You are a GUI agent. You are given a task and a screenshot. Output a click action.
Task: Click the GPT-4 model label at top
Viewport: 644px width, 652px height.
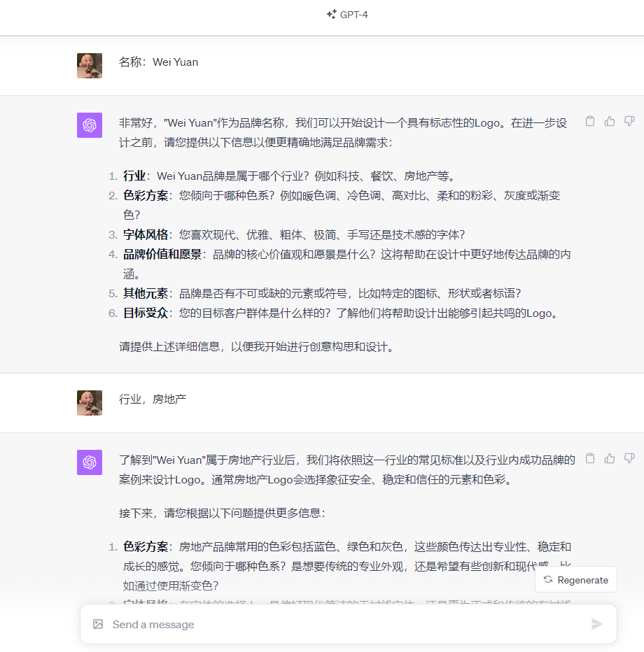353,15
